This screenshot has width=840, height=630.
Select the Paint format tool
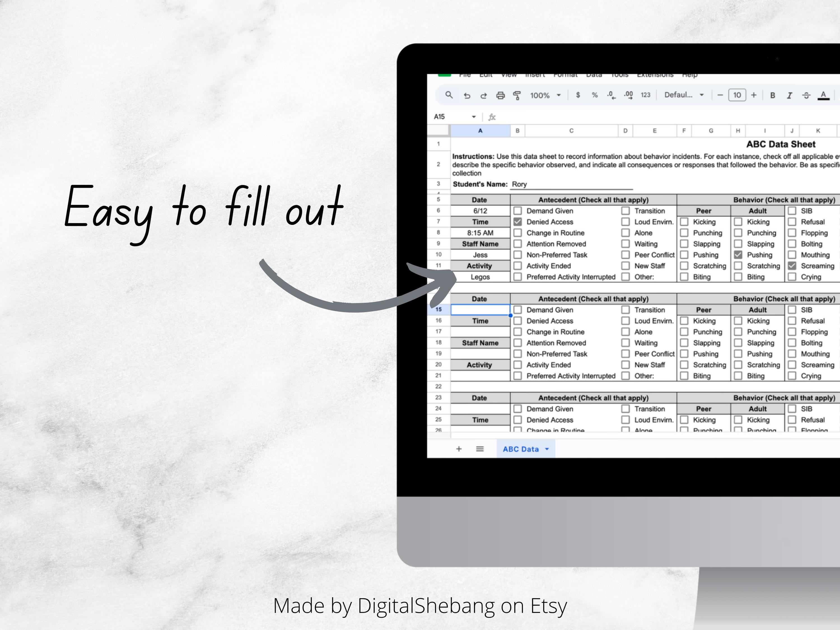[x=517, y=95]
